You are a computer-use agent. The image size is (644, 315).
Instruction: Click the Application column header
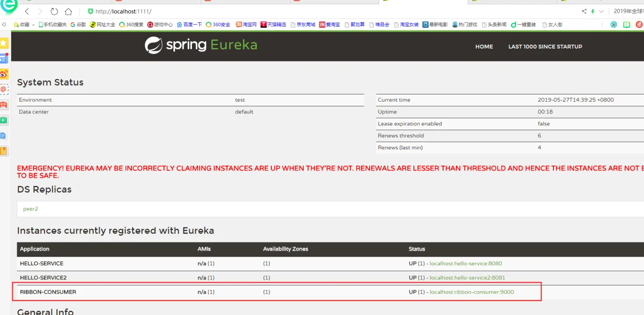pos(35,249)
